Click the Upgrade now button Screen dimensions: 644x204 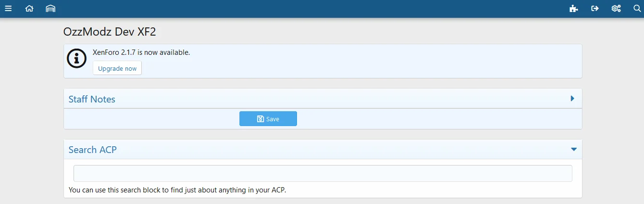(117, 68)
